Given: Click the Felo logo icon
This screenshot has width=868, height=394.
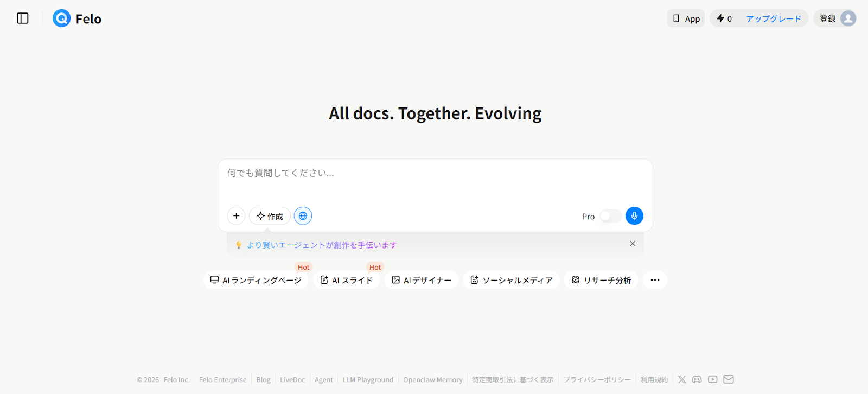Looking at the screenshot, I should (x=62, y=18).
